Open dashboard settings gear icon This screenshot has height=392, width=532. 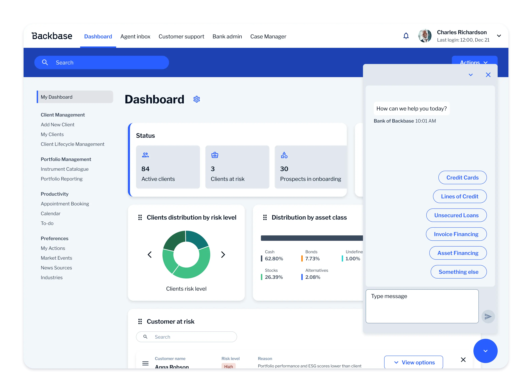click(x=196, y=99)
